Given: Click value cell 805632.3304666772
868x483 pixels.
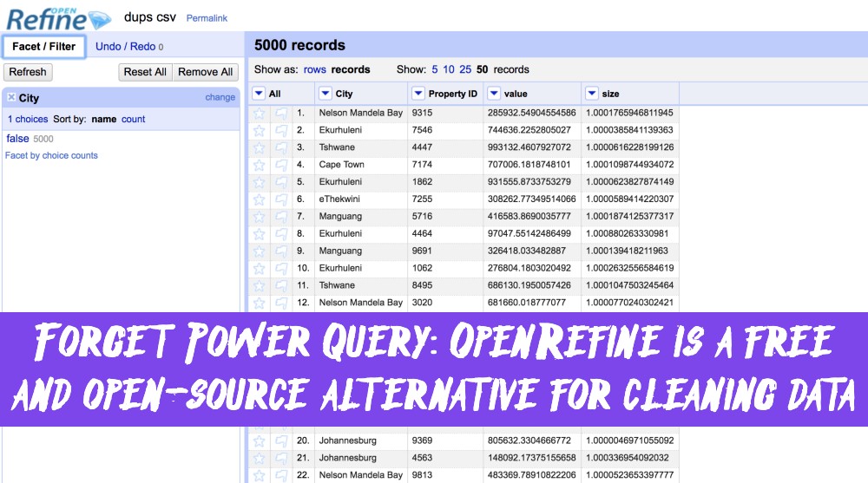Looking at the screenshot, I should pos(529,441).
